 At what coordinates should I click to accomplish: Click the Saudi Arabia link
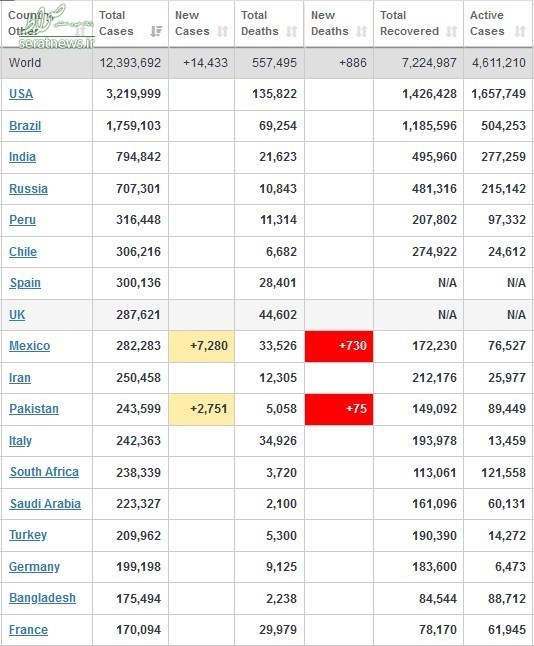point(45,503)
